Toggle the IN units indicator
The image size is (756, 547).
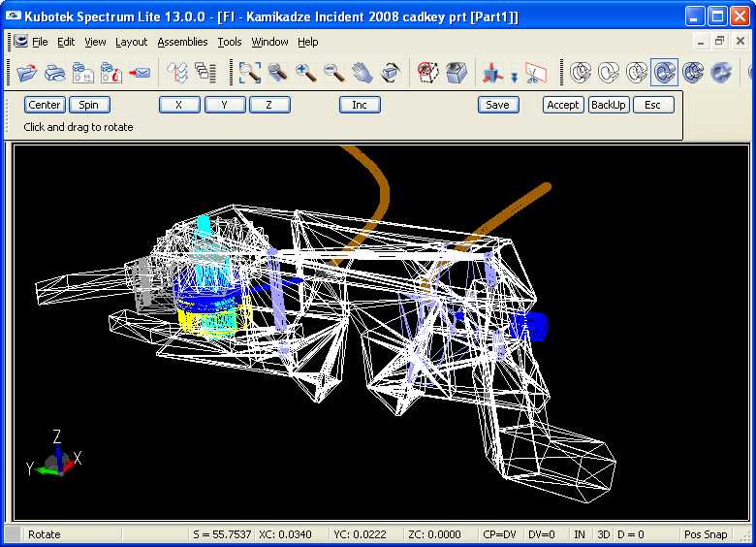pyautogui.click(x=580, y=534)
